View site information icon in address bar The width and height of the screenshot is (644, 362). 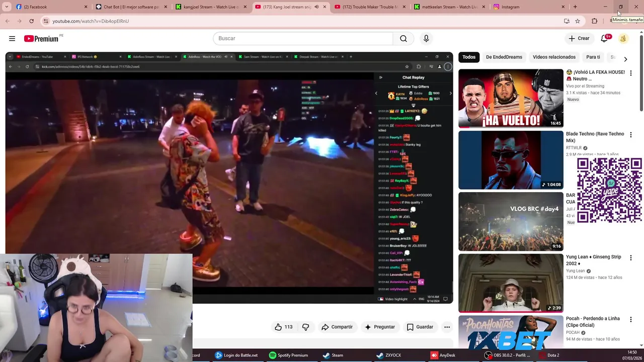46,21
